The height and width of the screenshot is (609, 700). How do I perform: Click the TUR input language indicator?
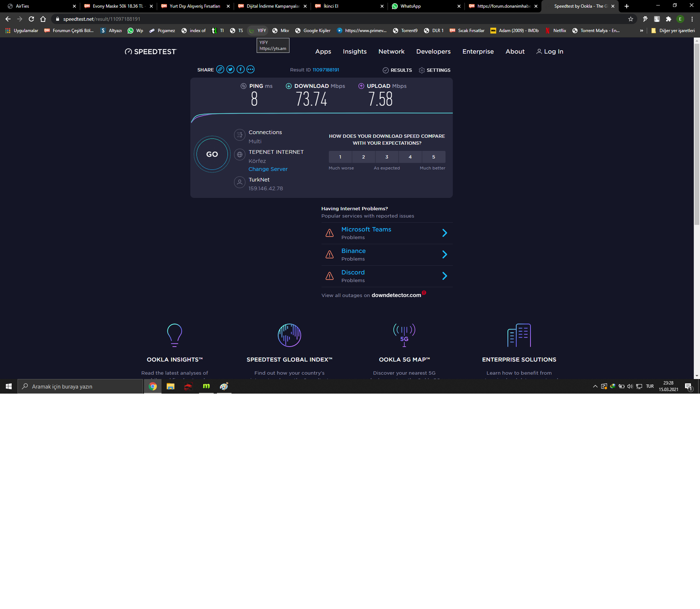(650, 386)
